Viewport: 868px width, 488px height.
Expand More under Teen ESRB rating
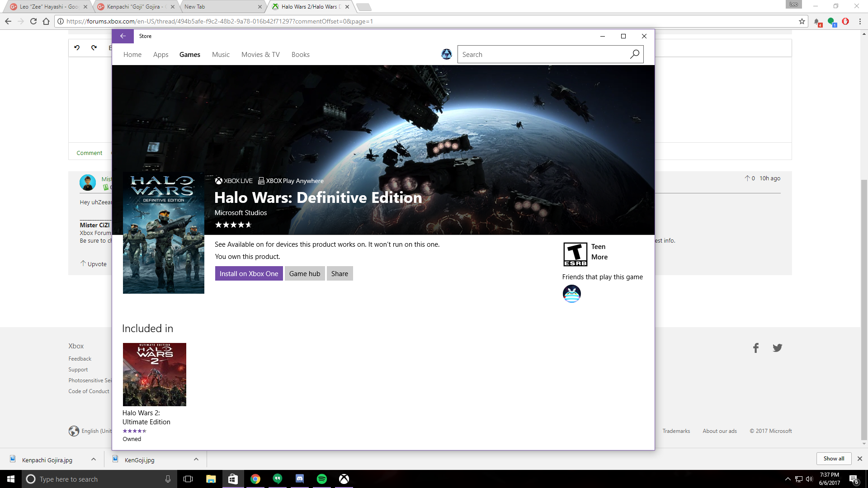point(599,257)
